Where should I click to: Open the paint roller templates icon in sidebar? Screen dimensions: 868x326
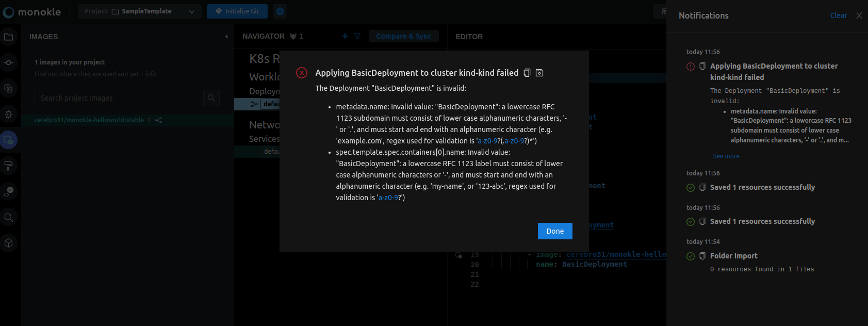point(9,166)
